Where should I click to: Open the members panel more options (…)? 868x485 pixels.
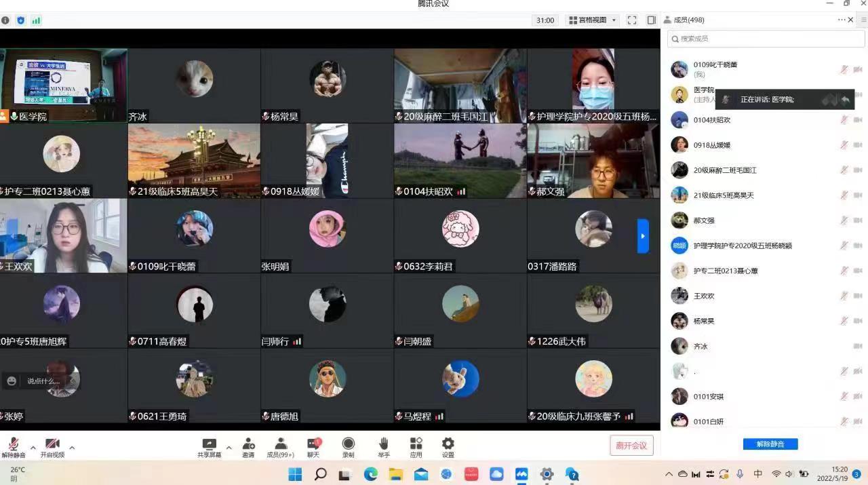tap(842, 20)
